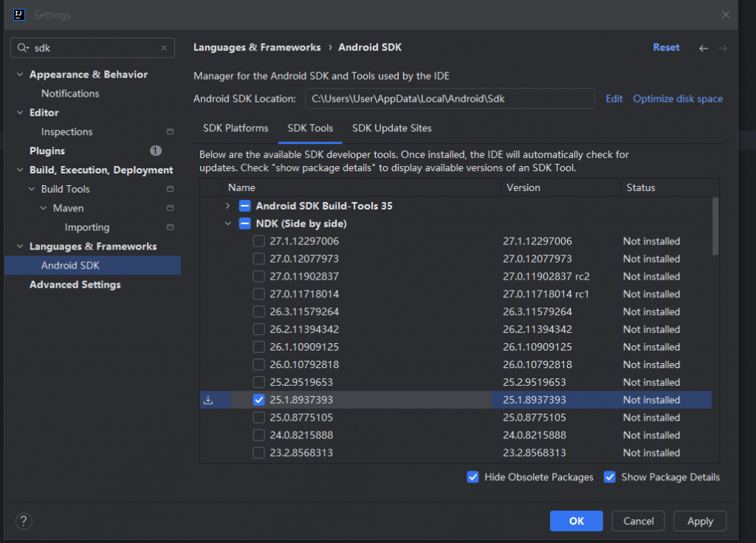Click the help question mark icon
Viewport: 756px width, 543px height.
tap(23, 521)
